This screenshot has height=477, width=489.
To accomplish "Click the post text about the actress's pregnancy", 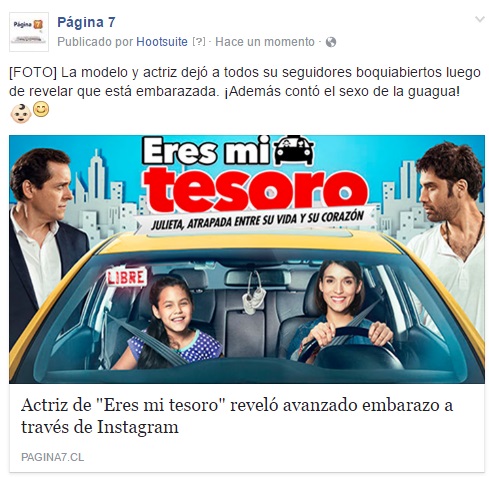I will (x=245, y=82).
